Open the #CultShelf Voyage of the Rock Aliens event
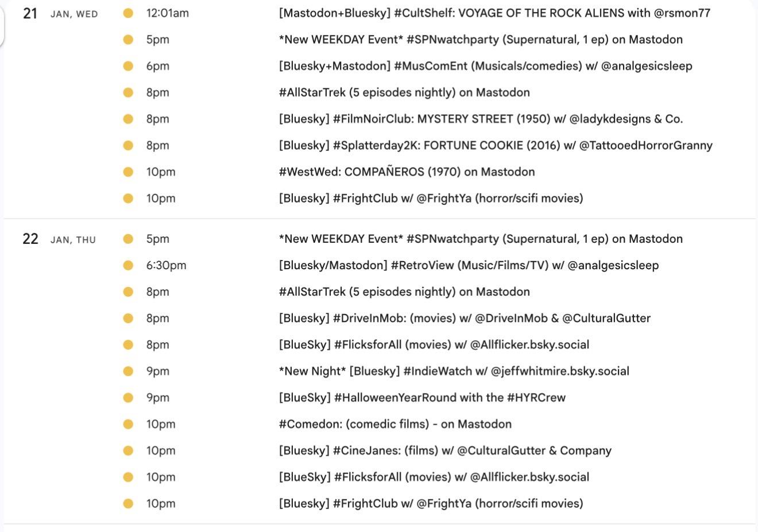This screenshot has width=758, height=532. pyautogui.click(x=494, y=13)
